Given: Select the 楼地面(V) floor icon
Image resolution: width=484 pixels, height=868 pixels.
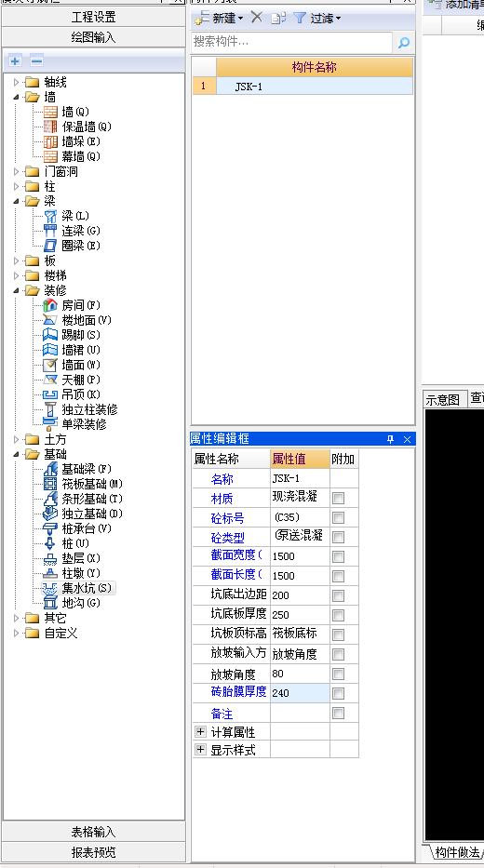Looking at the screenshot, I should (x=50, y=320).
